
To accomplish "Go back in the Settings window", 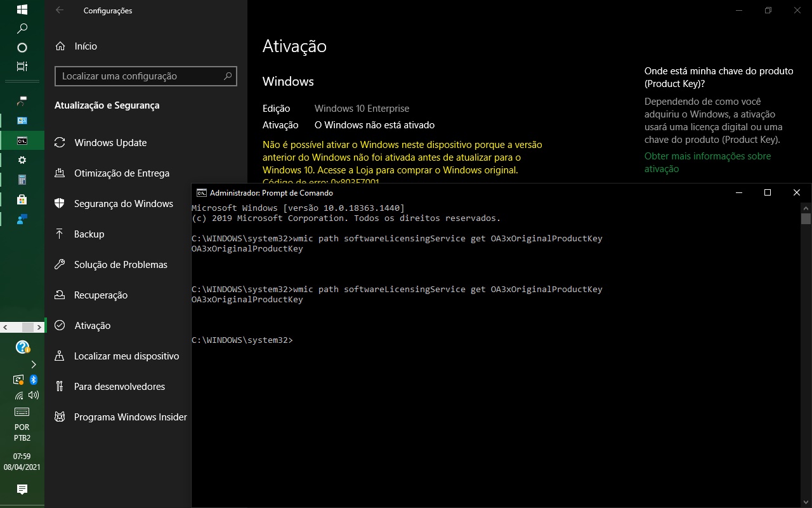I will (60, 10).
